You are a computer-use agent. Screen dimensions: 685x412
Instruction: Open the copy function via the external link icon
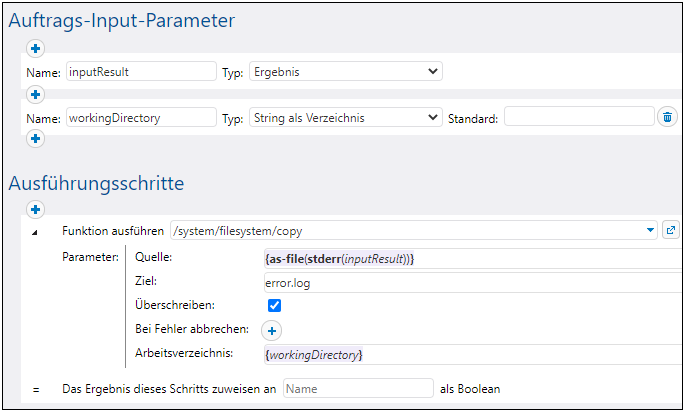pos(671,231)
